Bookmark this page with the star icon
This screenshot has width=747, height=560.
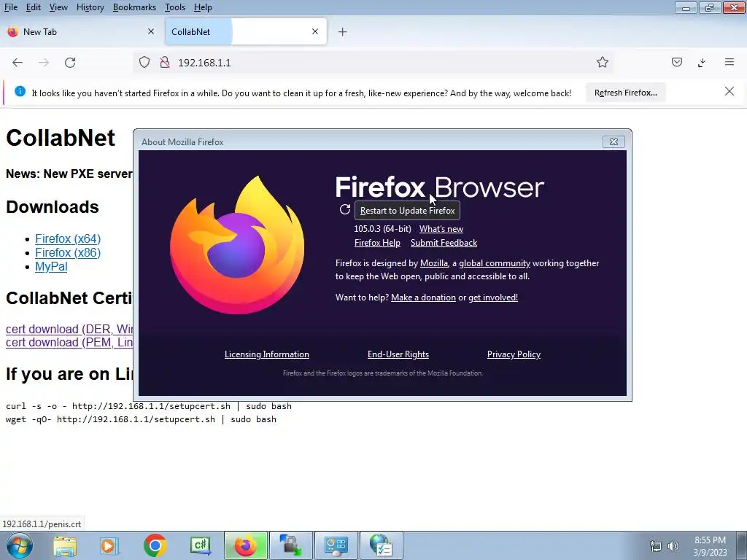tap(602, 63)
